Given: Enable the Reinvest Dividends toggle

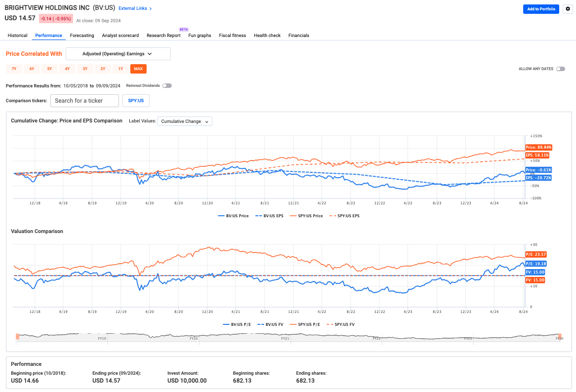Looking at the screenshot, I should click(x=167, y=85).
